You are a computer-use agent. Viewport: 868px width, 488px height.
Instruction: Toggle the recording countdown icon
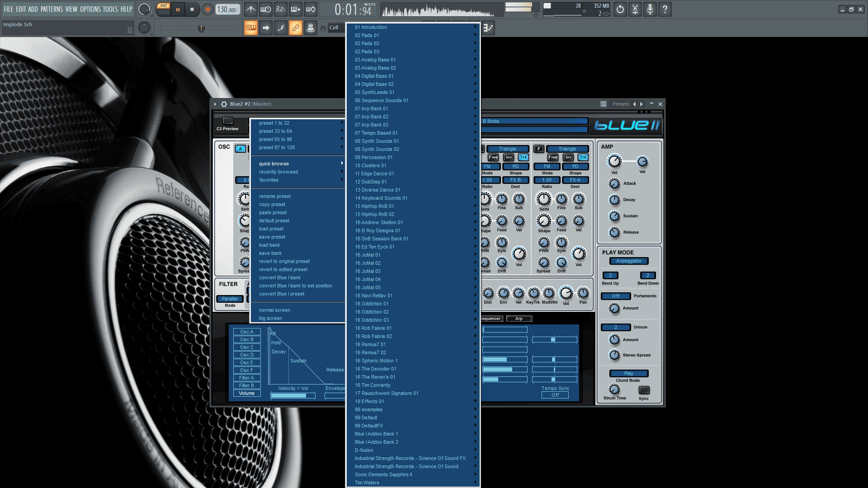coord(281,9)
